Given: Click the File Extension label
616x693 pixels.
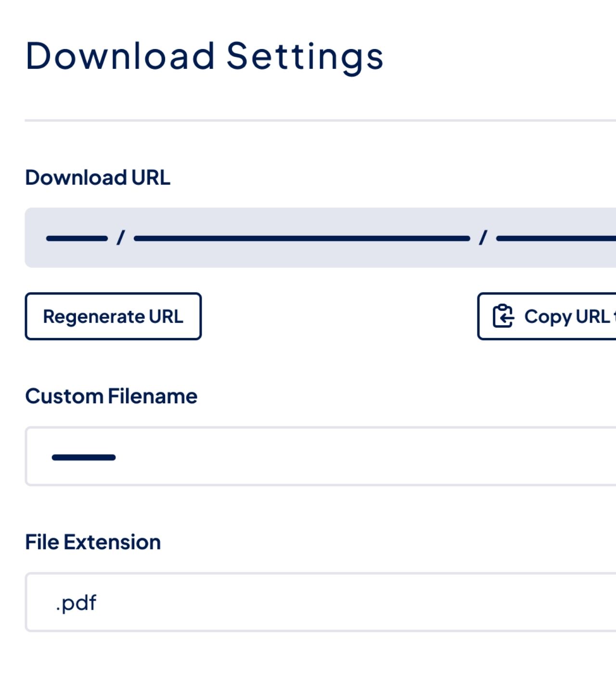Looking at the screenshot, I should 93,541.
